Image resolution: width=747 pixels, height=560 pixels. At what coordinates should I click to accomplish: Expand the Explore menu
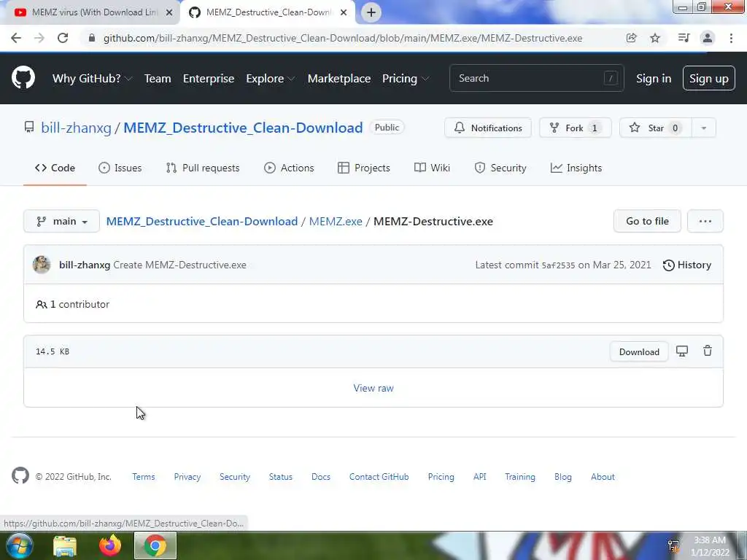point(271,79)
